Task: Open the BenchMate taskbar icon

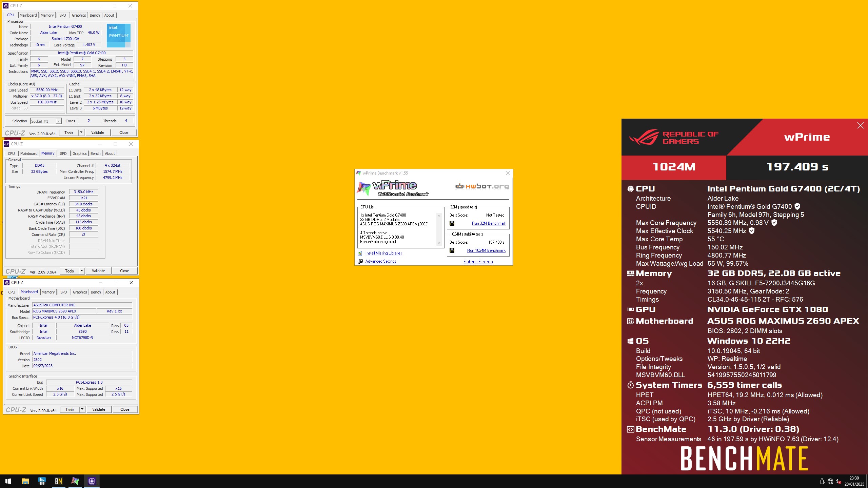Action: click(x=58, y=481)
